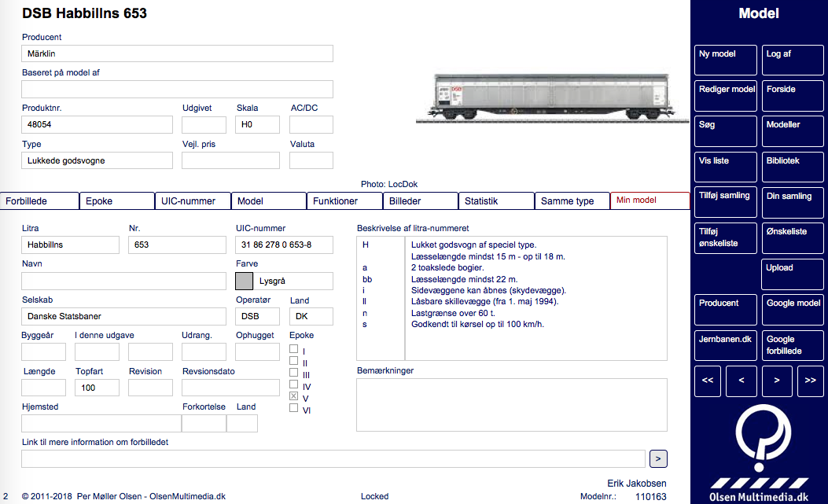Click the UIC-nummer field 31 86 278 0 653-8
The height and width of the screenshot is (504, 828).
point(284,245)
